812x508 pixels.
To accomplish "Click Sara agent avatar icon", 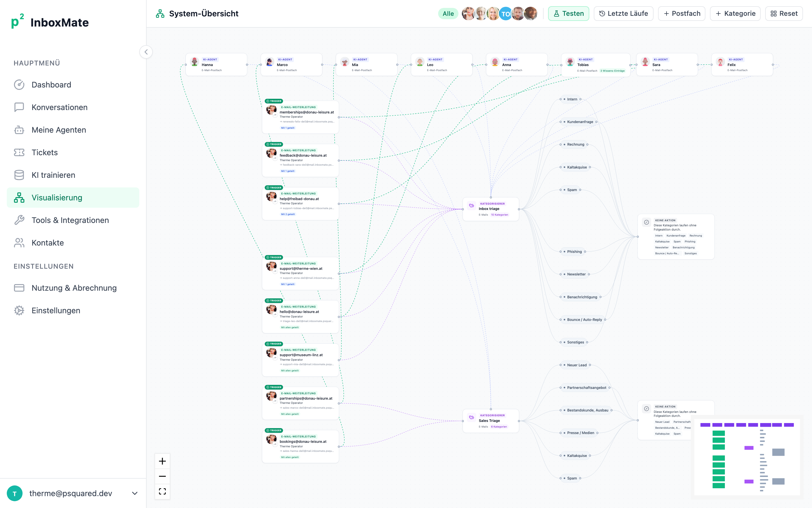I will click(645, 62).
